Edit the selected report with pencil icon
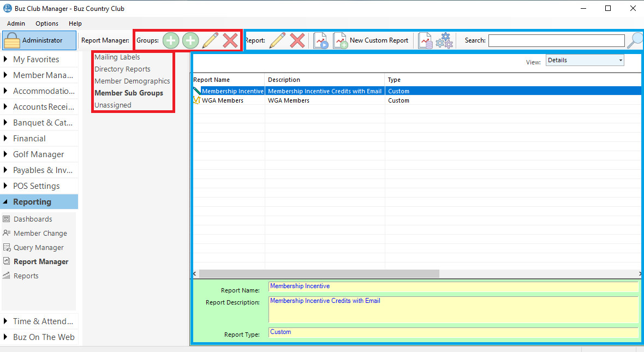The width and height of the screenshot is (644, 352). [x=277, y=40]
